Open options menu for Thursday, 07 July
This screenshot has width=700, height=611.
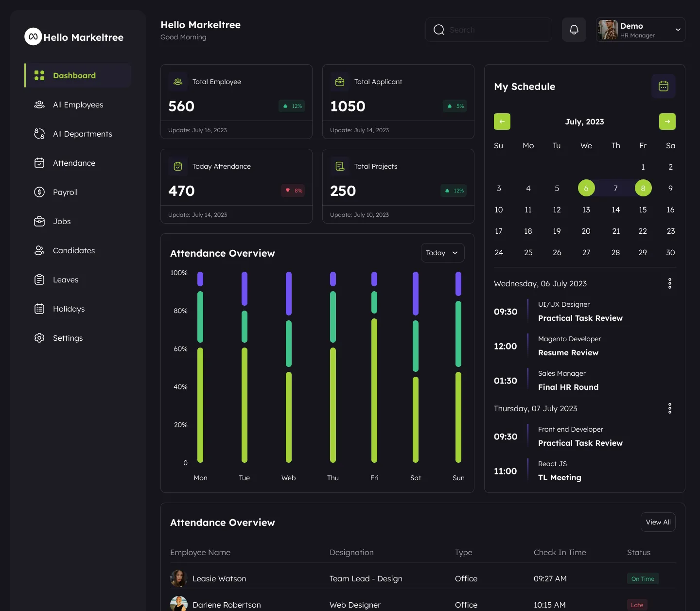[x=669, y=408]
